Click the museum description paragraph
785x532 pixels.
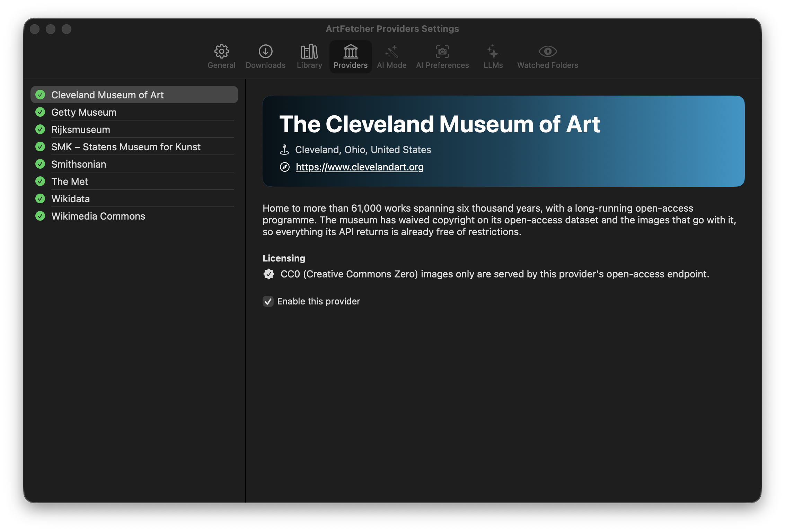[499, 220]
